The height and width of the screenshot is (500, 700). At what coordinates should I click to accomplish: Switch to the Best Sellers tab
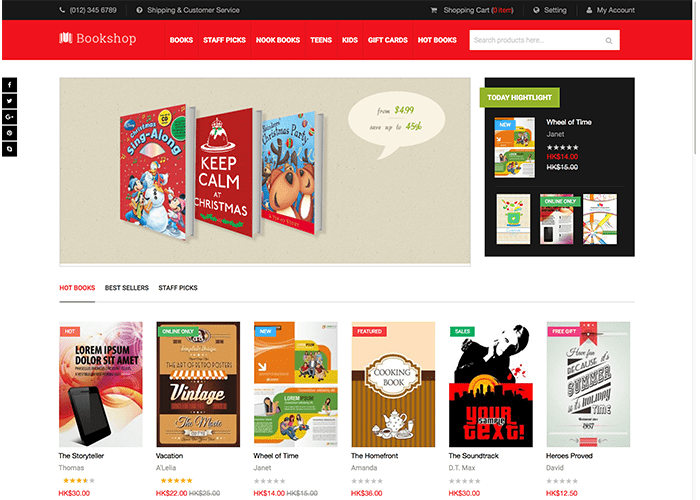(x=127, y=288)
